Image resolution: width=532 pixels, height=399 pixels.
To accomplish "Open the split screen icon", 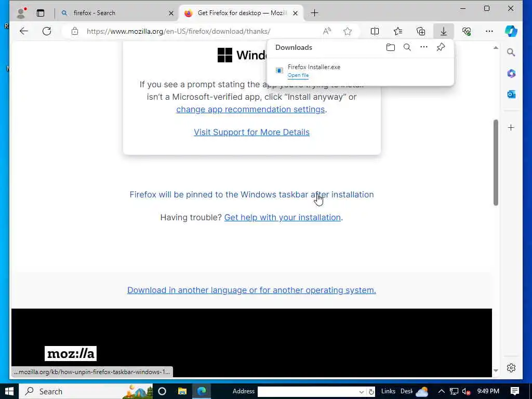I will (375, 31).
